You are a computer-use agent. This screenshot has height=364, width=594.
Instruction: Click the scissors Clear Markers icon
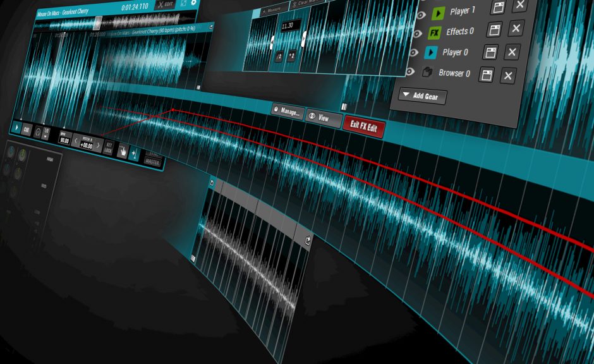[294, 4]
